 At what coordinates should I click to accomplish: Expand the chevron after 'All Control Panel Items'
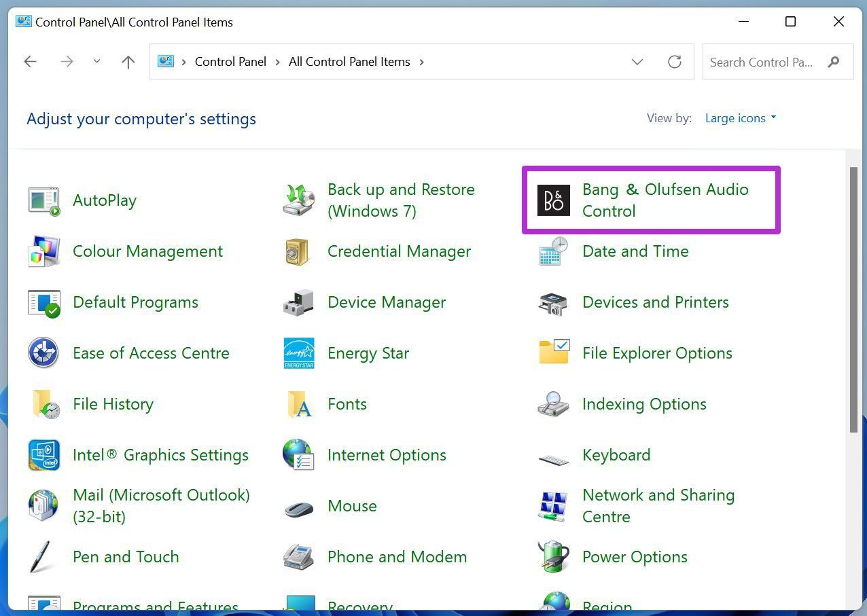(422, 62)
